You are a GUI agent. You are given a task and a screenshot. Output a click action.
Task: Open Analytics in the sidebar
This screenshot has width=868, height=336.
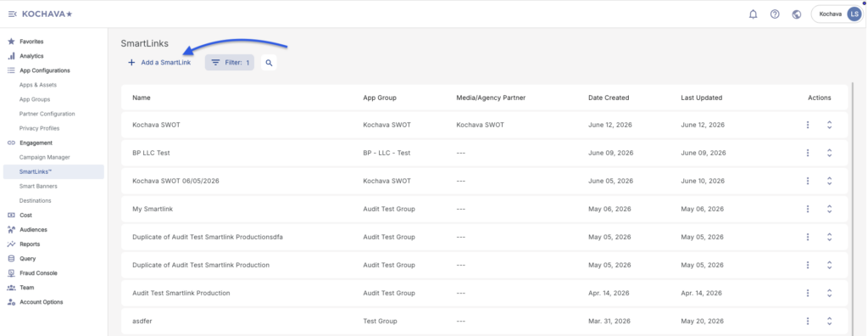point(31,56)
